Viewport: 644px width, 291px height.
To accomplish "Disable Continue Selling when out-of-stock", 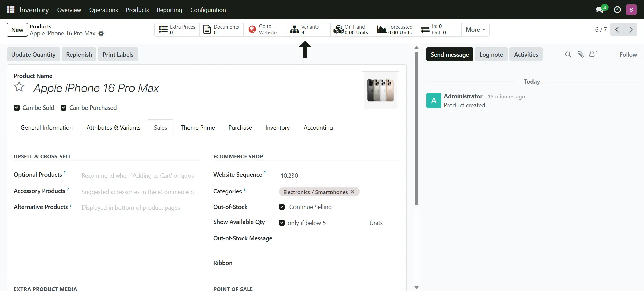I will (x=282, y=207).
